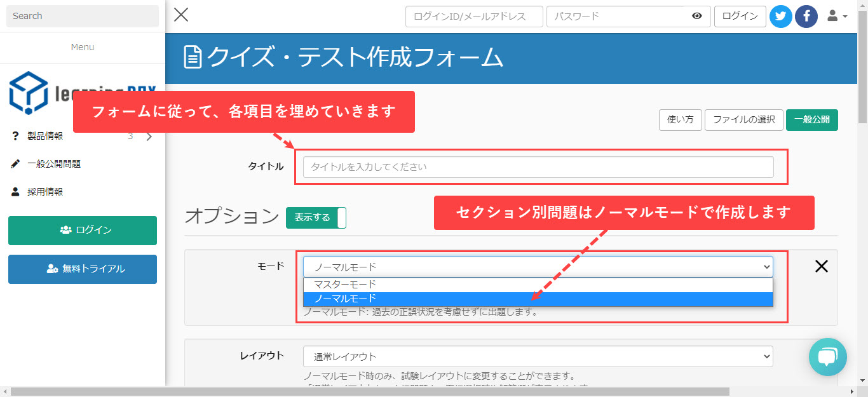Image resolution: width=868 pixels, height=397 pixels.
Task: Toggle password visibility eye icon
Action: 697,17
